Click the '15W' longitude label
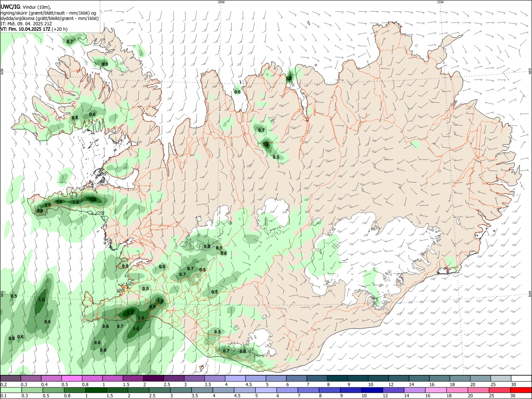Image resolution: width=532 pixels, height=399 pixels. pos(440,2)
